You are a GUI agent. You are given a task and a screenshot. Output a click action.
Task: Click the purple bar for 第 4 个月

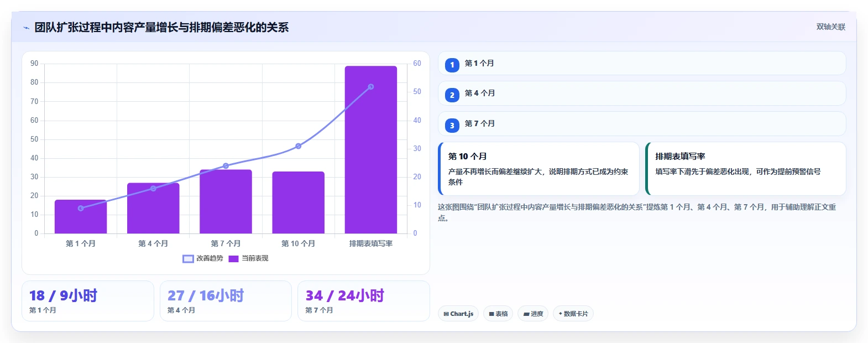tap(153, 208)
